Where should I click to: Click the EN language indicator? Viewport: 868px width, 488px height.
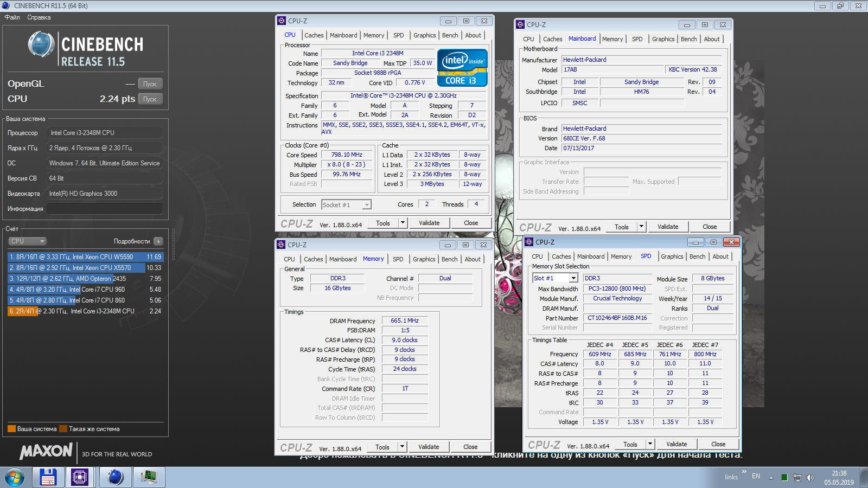(756, 476)
